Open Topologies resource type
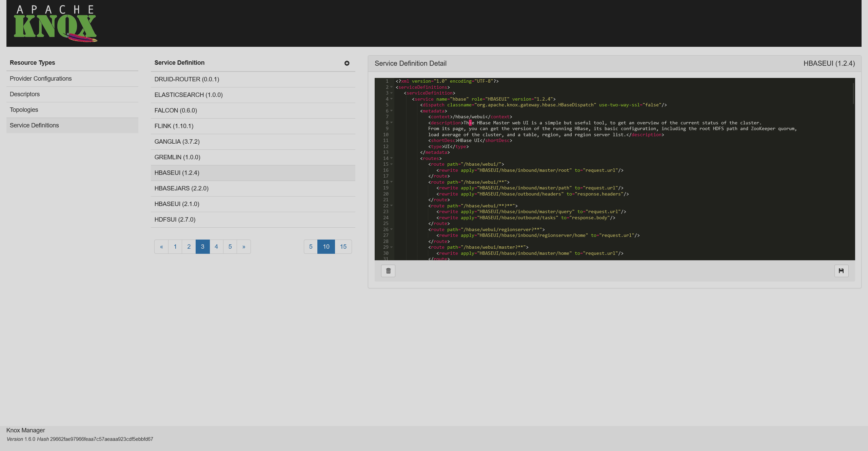Image resolution: width=868 pixels, height=451 pixels. pyautogui.click(x=24, y=110)
